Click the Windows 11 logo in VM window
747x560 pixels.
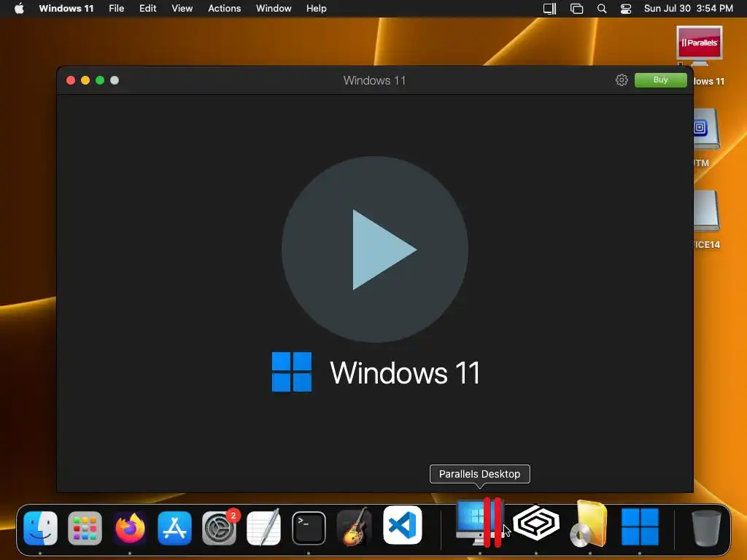292,372
